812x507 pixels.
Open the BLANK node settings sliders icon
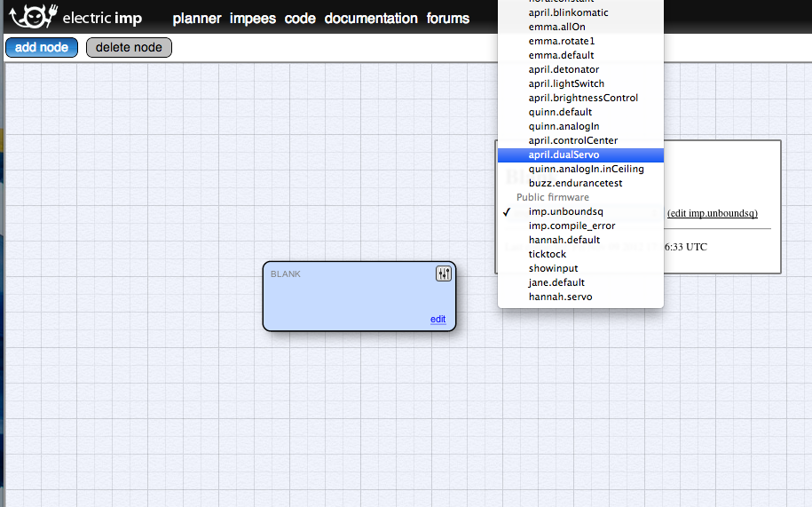click(x=444, y=273)
